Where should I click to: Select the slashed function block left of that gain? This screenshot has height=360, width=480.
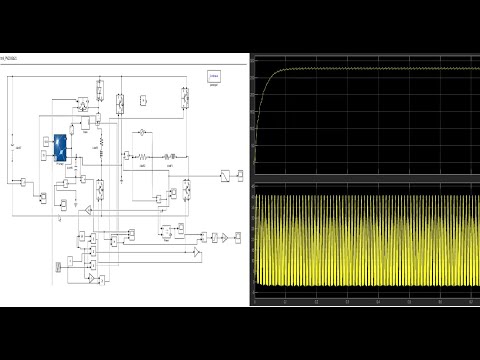[x=215, y=238]
